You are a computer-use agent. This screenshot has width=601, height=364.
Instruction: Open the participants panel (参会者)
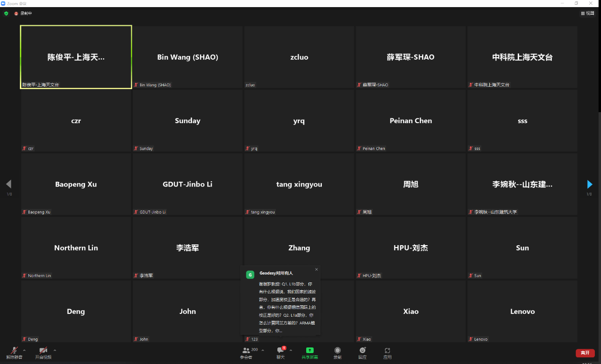click(x=246, y=352)
